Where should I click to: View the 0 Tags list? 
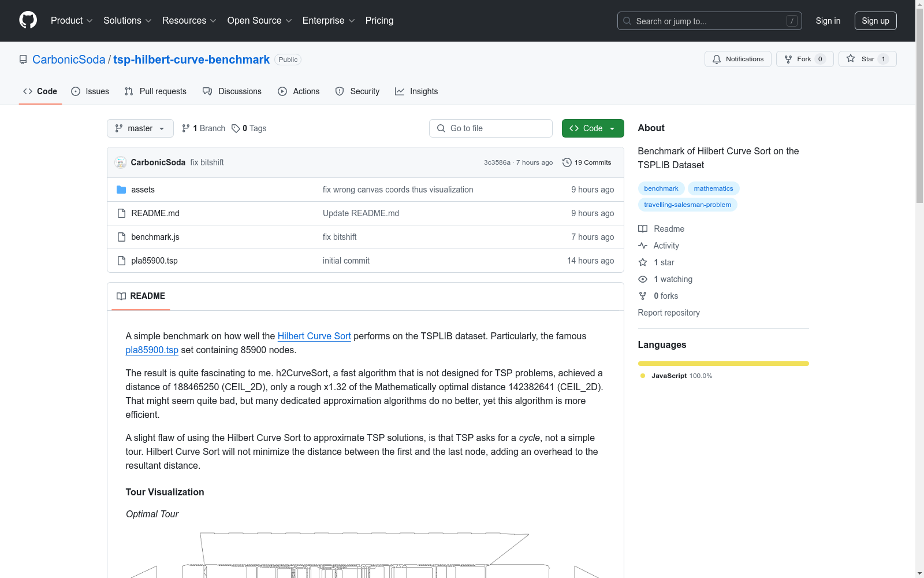coord(249,128)
